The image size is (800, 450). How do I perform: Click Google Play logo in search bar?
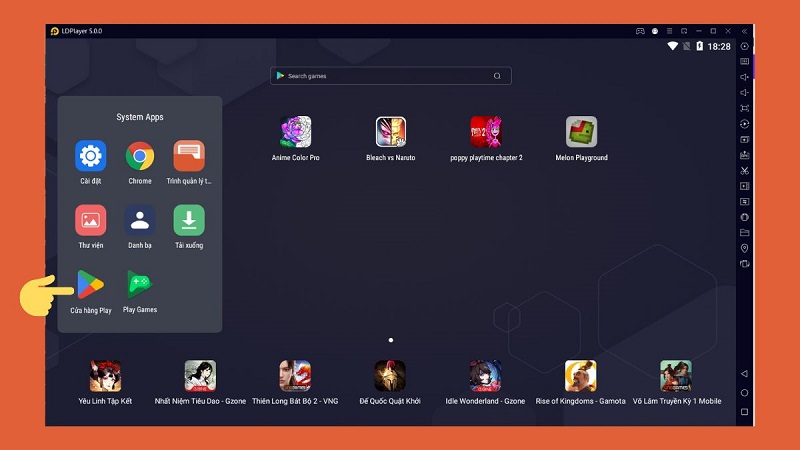(280, 76)
